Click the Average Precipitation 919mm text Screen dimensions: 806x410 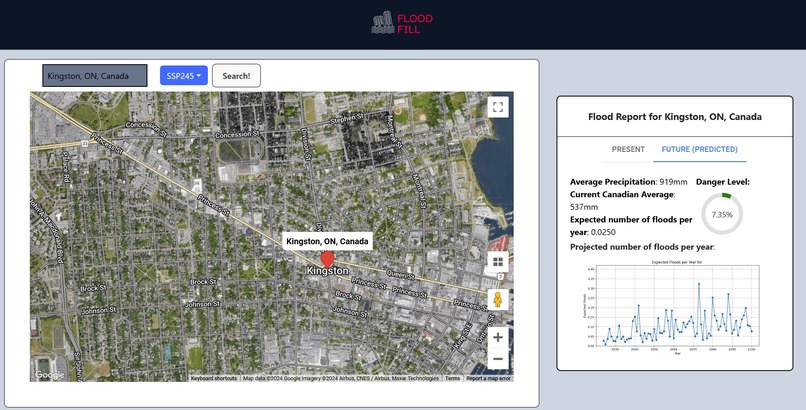tap(629, 182)
